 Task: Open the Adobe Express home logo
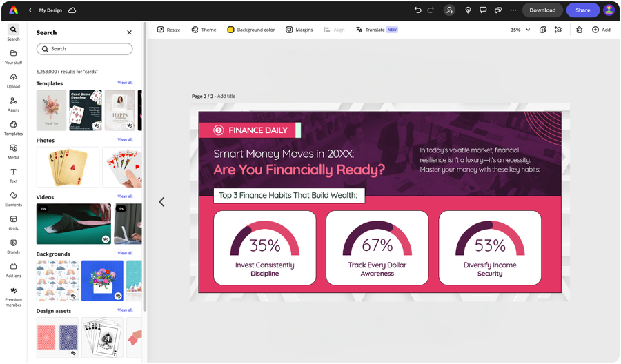tap(14, 10)
